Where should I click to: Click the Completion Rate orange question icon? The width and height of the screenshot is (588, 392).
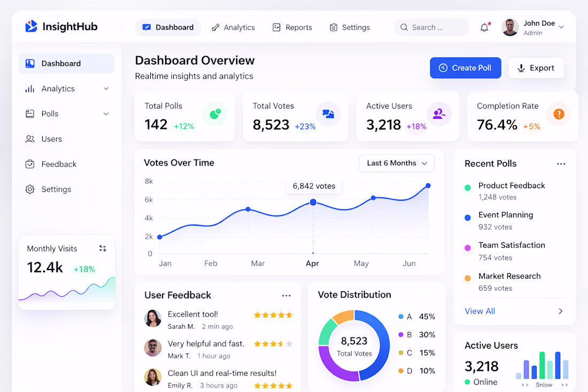tap(559, 114)
